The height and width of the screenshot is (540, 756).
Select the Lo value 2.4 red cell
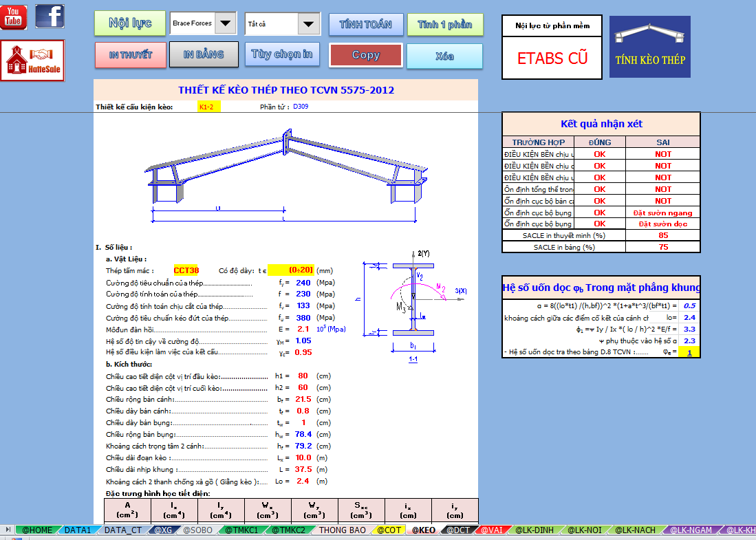tap(303, 481)
